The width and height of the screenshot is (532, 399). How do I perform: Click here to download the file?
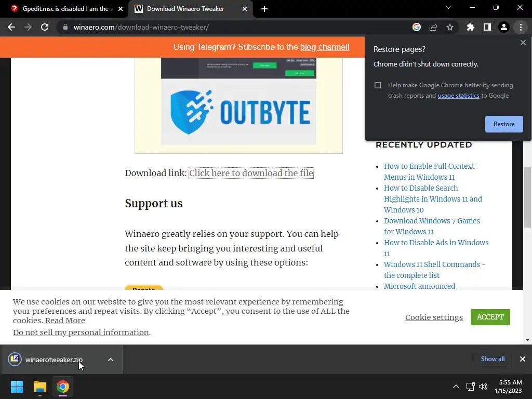[x=251, y=173]
